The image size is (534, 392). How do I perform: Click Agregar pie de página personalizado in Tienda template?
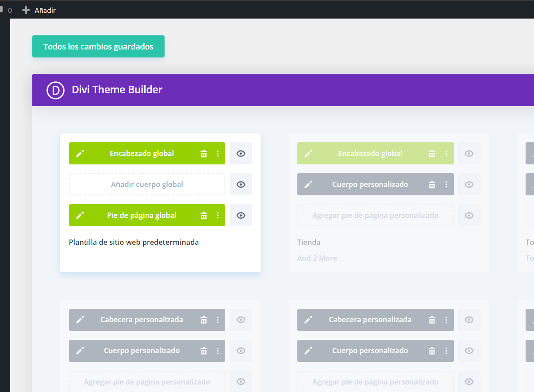[x=375, y=215]
